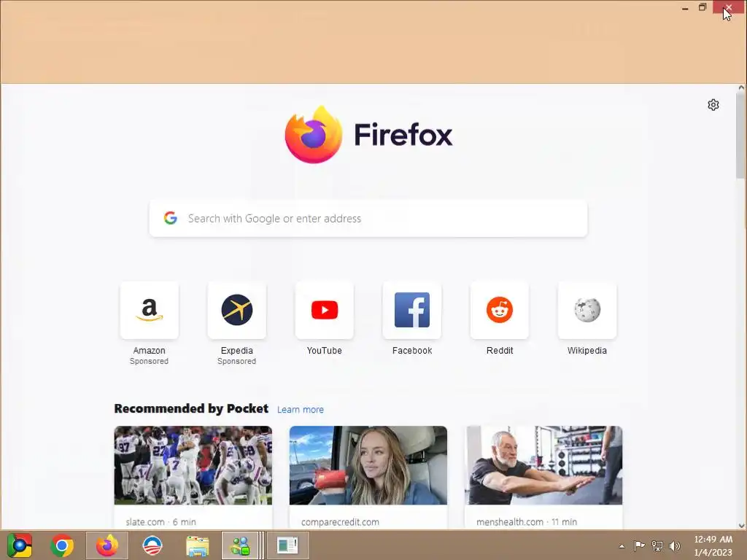The width and height of the screenshot is (747, 560).
Task: Click the scrollbar up arrow
Action: [x=741, y=88]
